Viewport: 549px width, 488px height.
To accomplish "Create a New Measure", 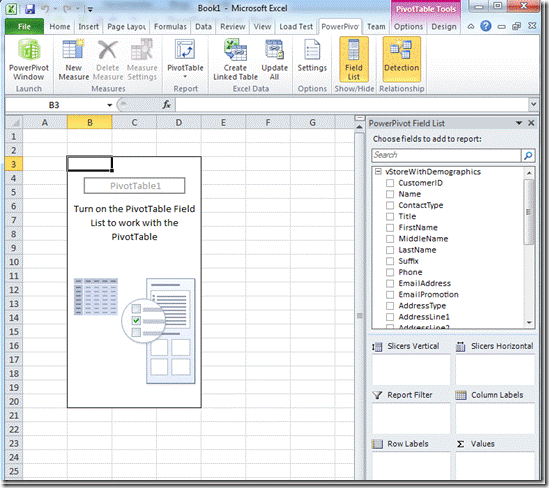I will pos(74,60).
